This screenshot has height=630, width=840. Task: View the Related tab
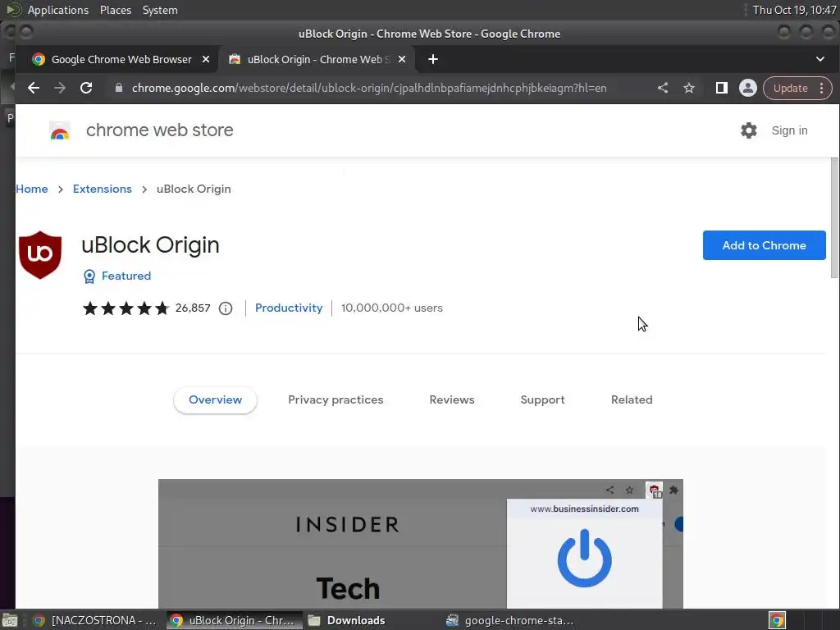pyautogui.click(x=632, y=399)
